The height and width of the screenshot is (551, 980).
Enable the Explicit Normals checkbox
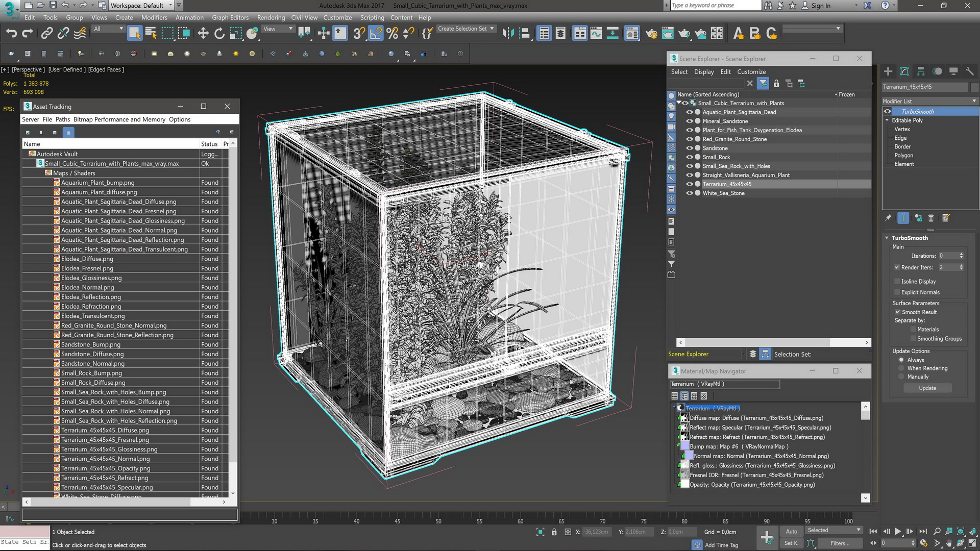[x=897, y=292]
